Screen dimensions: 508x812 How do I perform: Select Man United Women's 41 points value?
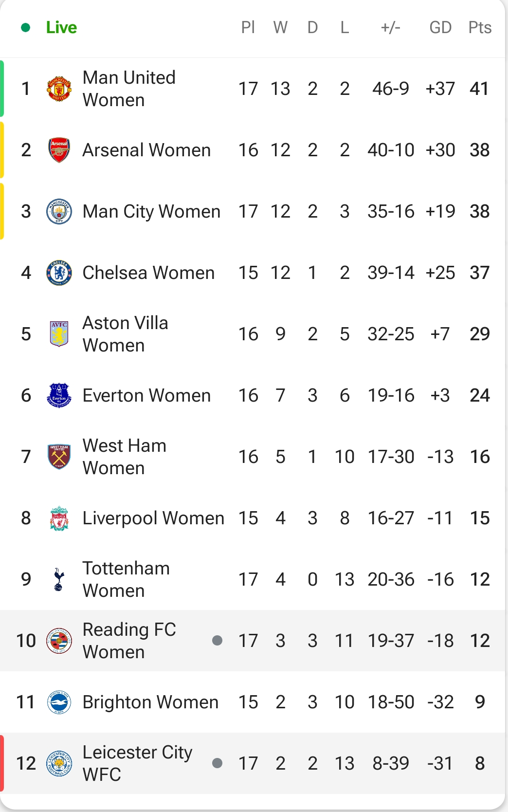point(479,89)
